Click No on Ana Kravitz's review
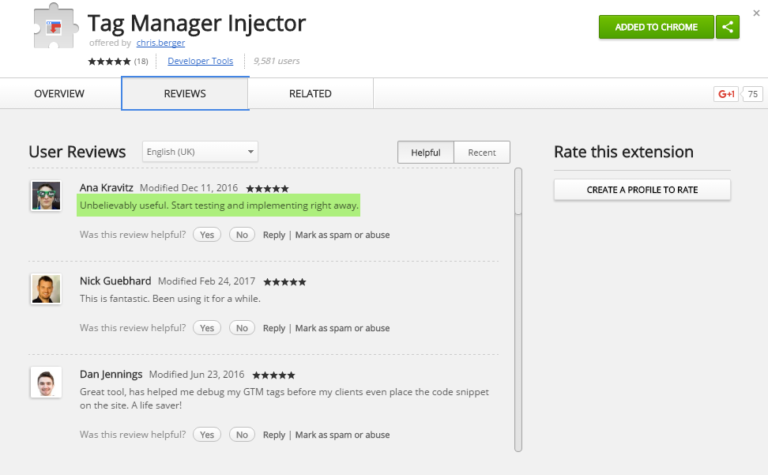 click(242, 235)
